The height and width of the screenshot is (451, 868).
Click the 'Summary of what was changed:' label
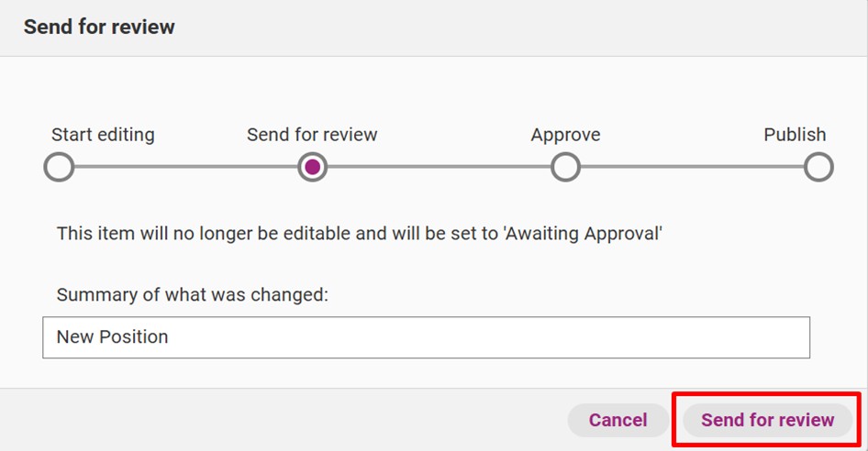[192, 294]
